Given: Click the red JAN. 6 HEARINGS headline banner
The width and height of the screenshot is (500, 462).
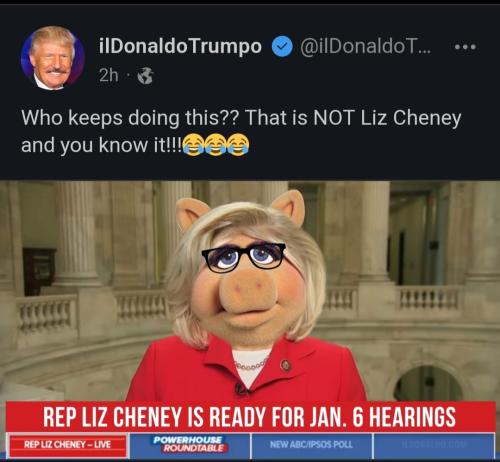Looking at the screenshot, I should [250, 417].
